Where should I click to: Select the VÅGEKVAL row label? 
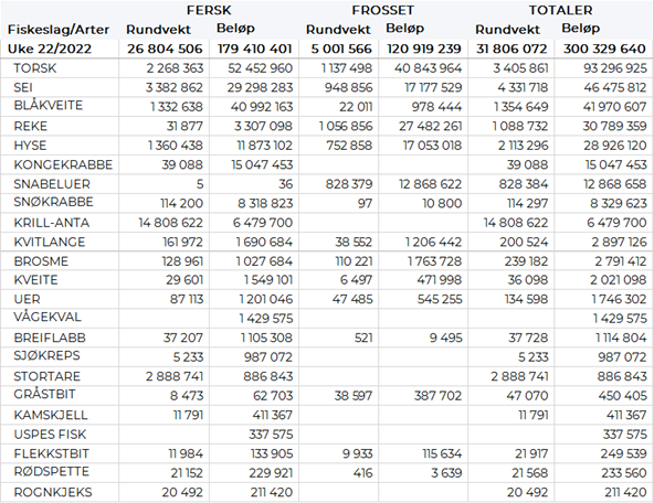pos(45,318)
